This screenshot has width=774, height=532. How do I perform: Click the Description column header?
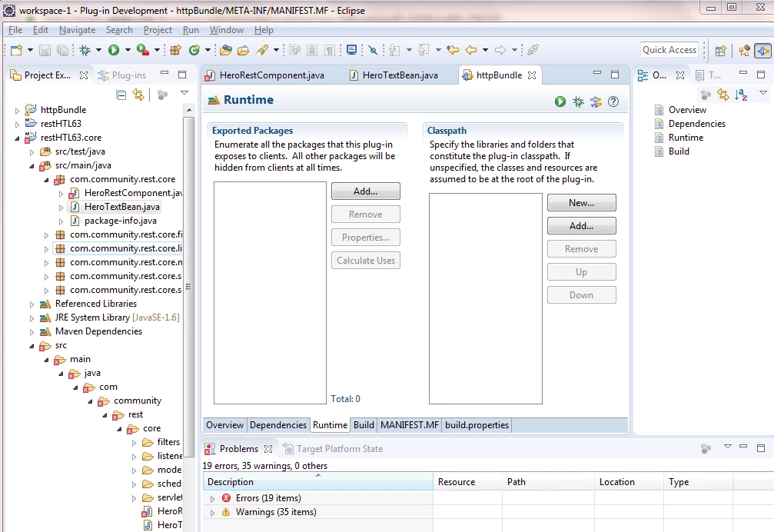click(x=318, y=482)
